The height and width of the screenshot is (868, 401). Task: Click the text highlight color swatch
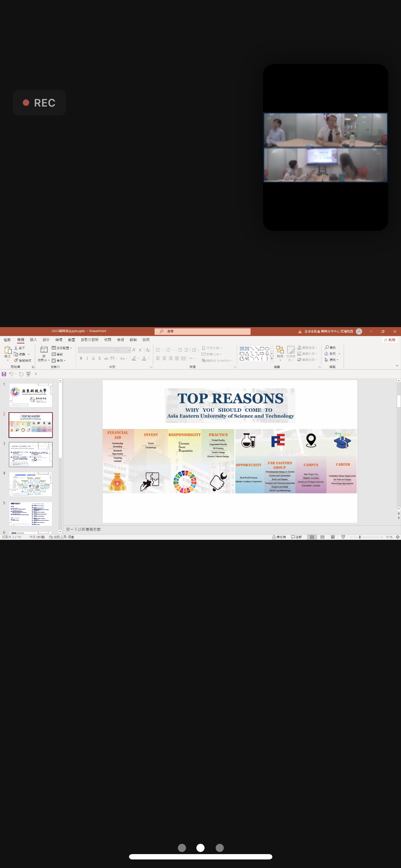tap(134, 358)
